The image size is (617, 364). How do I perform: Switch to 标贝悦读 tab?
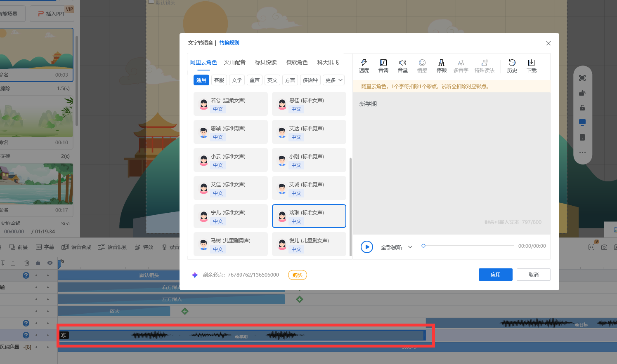265,62
